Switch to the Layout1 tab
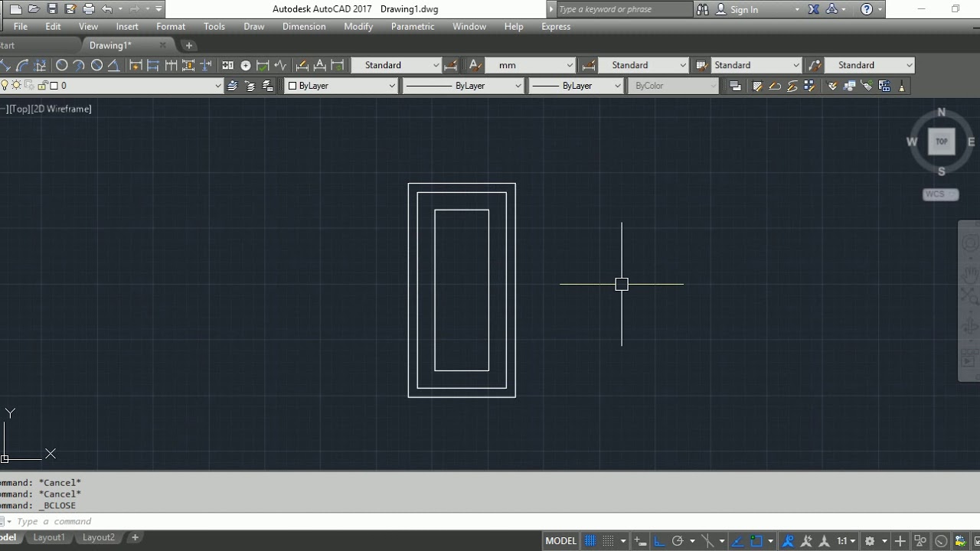This screenshot has height=551, width=980. [x=49, y=537]
